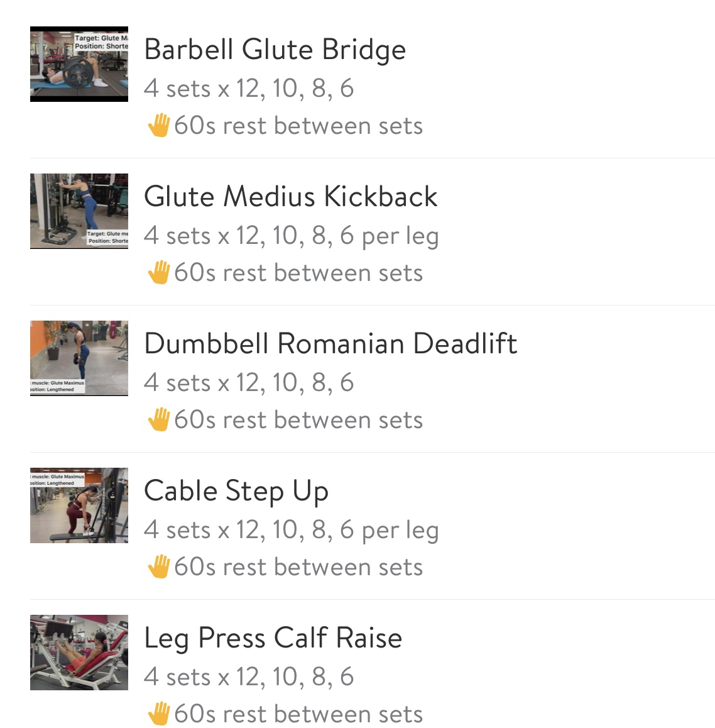Tap the hand icon under Glute Medius Kickback
This screenshot has width=715, height=728.
pos(158,272)
